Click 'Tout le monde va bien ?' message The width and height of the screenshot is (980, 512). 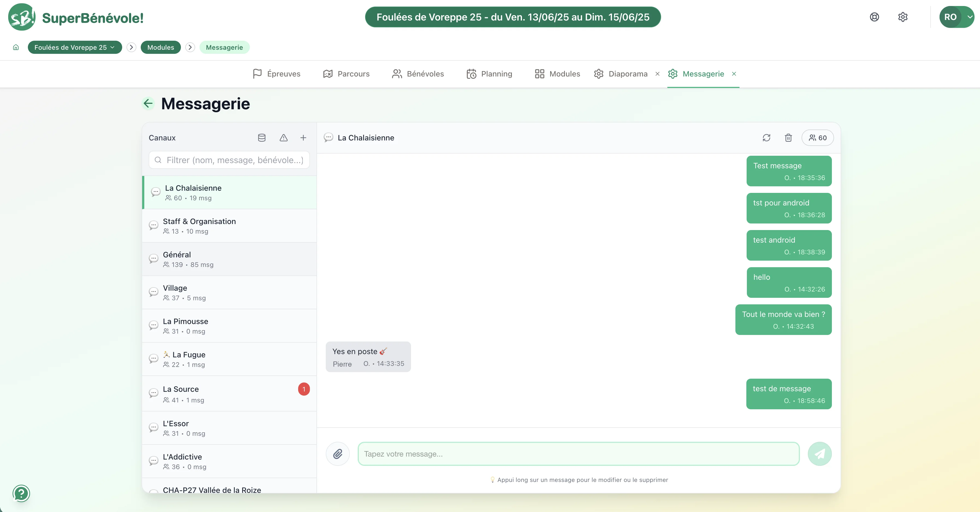coord(783,320)
